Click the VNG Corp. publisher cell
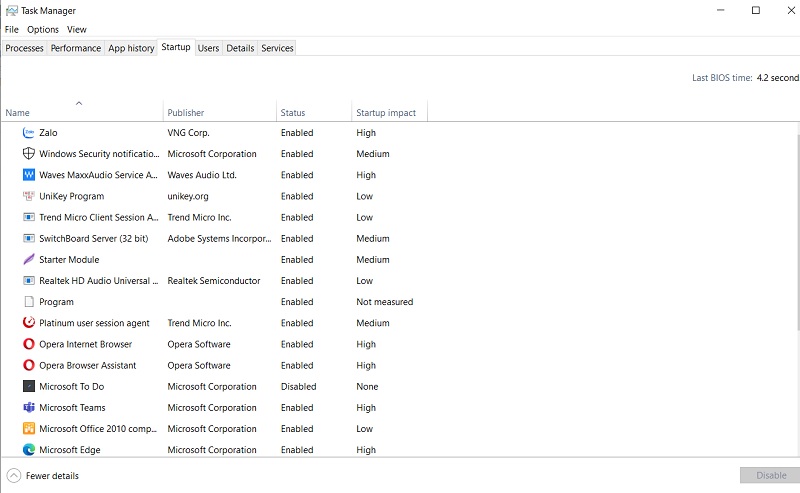This screenshot has width=800, height=493. (x=188, y=133)
